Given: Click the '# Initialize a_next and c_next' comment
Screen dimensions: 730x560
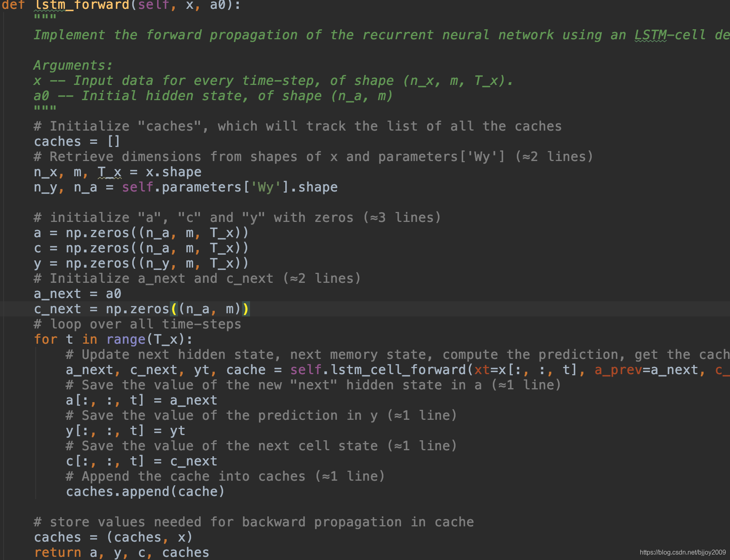Looking at the screenshot, I should (198, 278).
